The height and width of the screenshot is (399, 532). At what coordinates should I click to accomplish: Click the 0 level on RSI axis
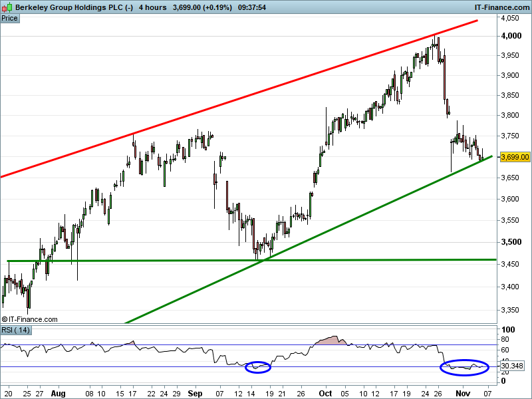503,381
